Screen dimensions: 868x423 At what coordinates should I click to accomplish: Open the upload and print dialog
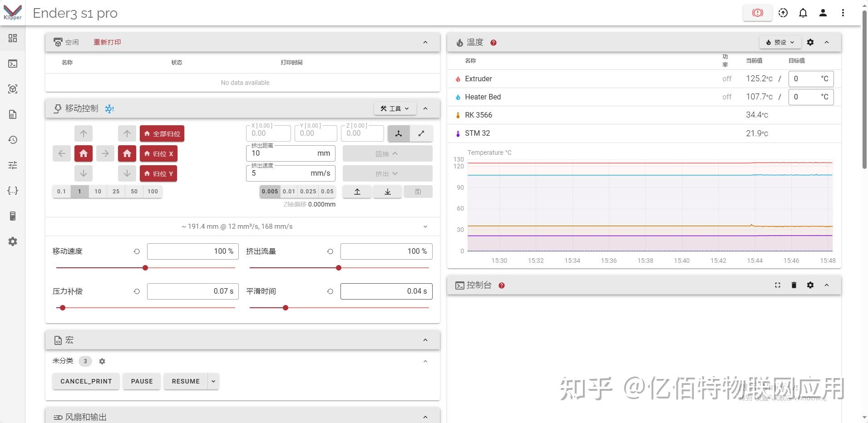tap(782, 13)
